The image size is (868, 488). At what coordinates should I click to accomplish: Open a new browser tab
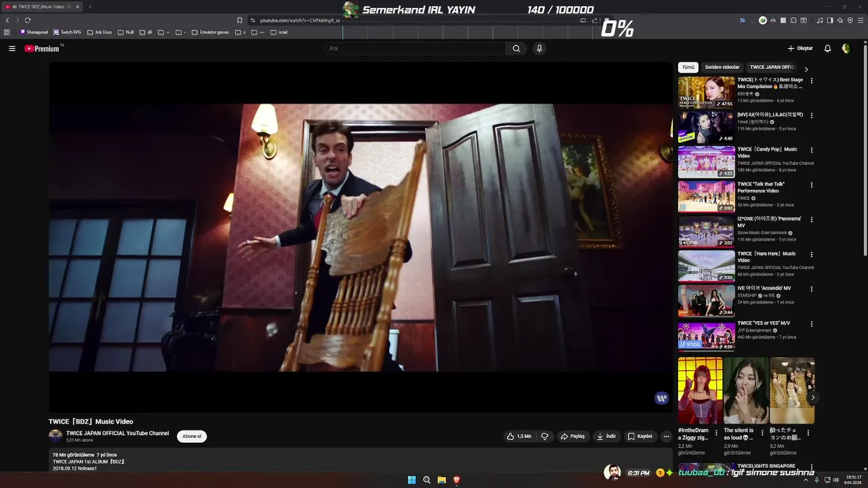point(90,7)
